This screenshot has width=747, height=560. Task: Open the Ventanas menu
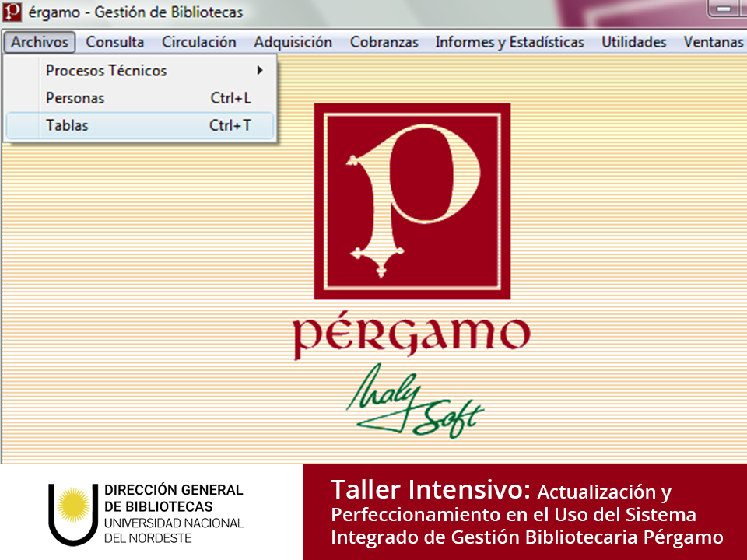click(713, 42)
